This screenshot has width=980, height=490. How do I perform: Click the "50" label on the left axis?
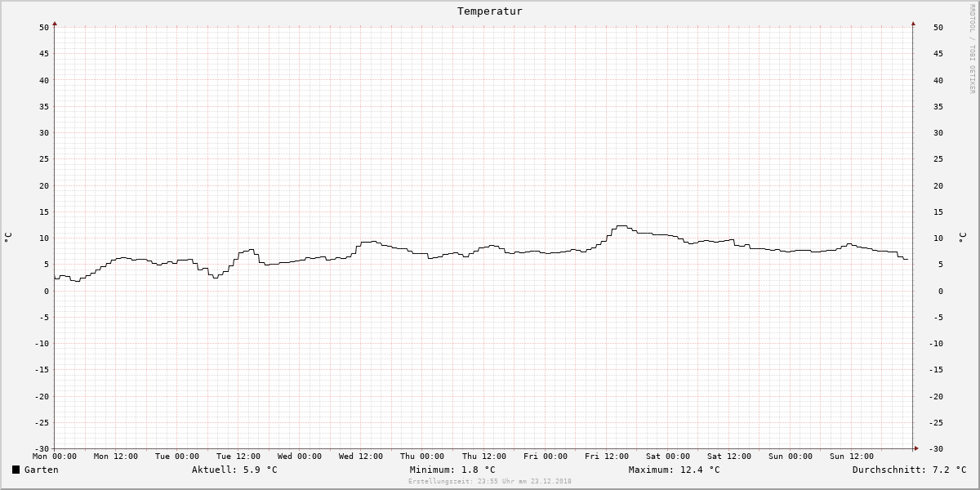pyautogui.click(x=45, y=28)
